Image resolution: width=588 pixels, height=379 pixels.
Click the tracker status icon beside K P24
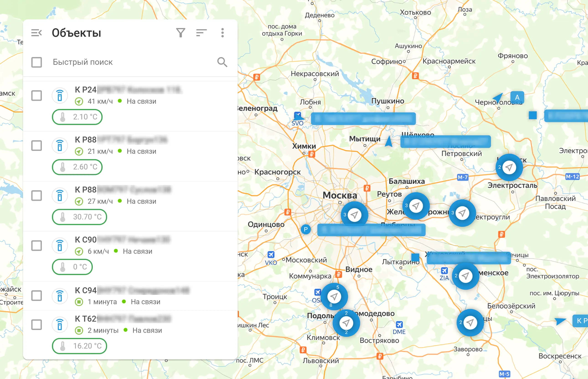click(60, 96)
